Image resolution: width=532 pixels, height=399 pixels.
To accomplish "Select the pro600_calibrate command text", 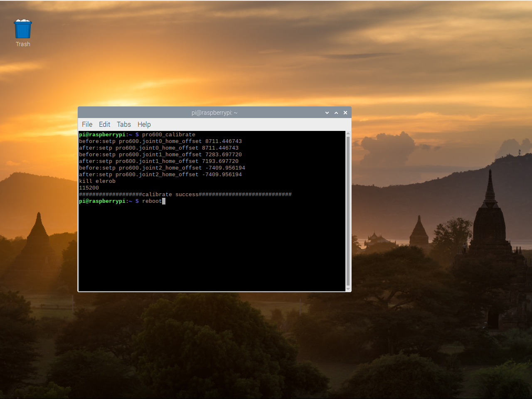I will (168, 134).
